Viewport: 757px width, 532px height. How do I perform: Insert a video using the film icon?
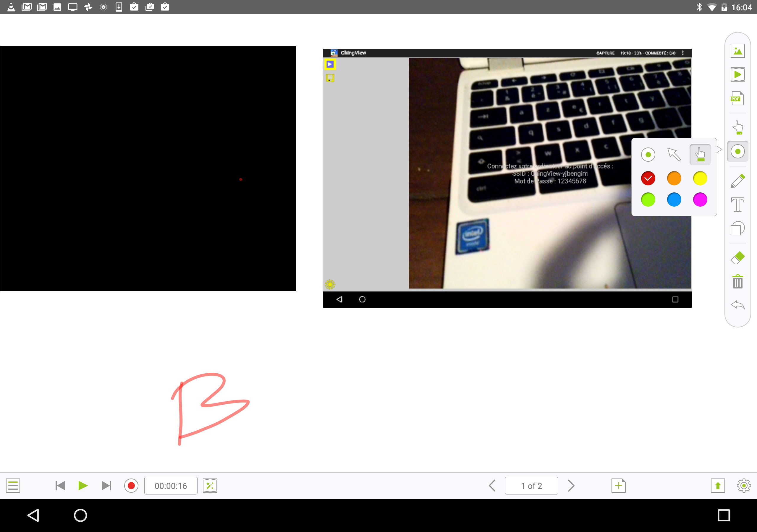(x=737, y=74)
